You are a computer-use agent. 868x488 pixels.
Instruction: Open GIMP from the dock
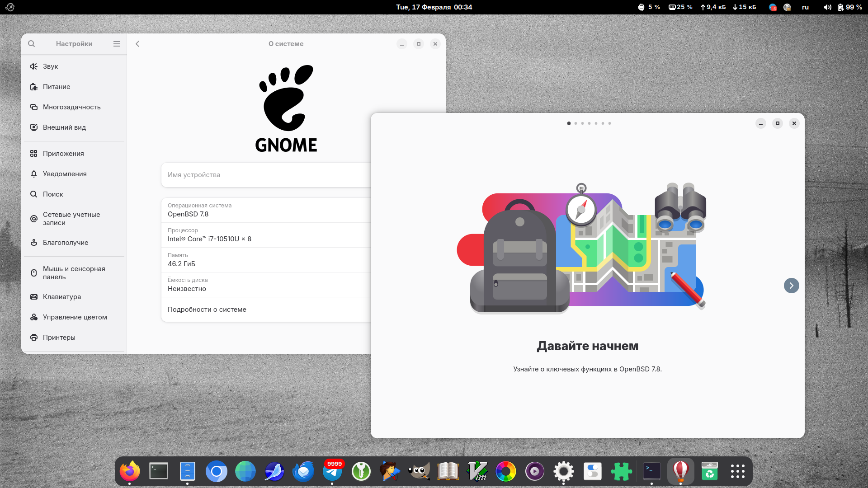point(419,471)
